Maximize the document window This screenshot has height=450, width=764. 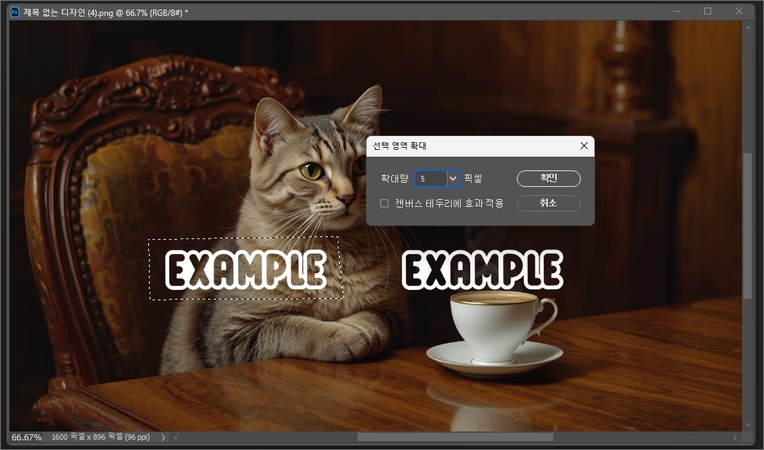pyautogui.click(x=708, y=11)
